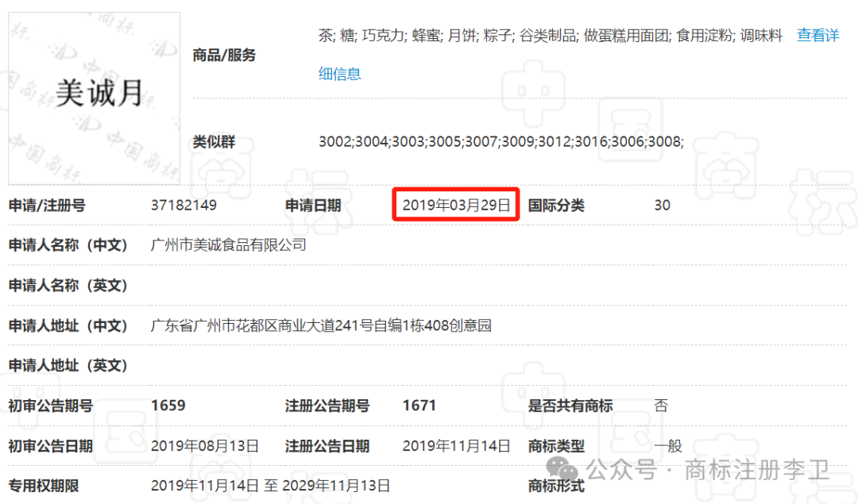The image size is (858, 504).
Task: Select the applicant address 广东省广州市花都区商业大道241号
Action: point(321,325)
